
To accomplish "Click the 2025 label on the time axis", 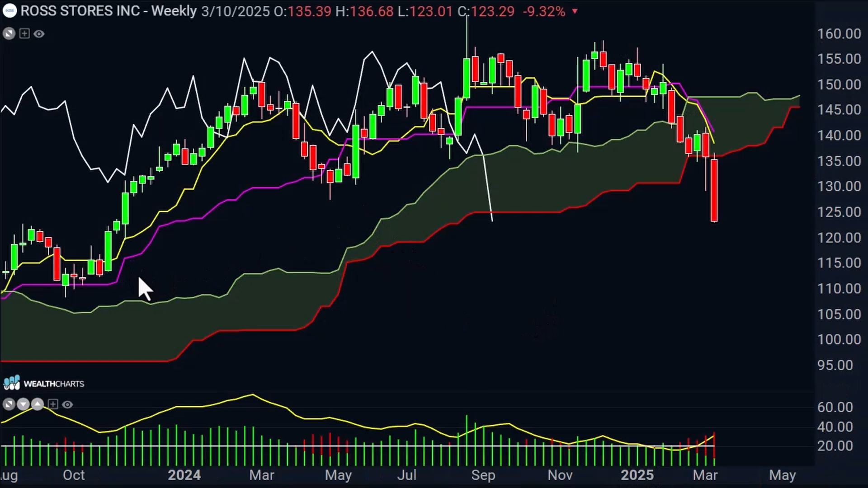I will (x=637, y=475).
